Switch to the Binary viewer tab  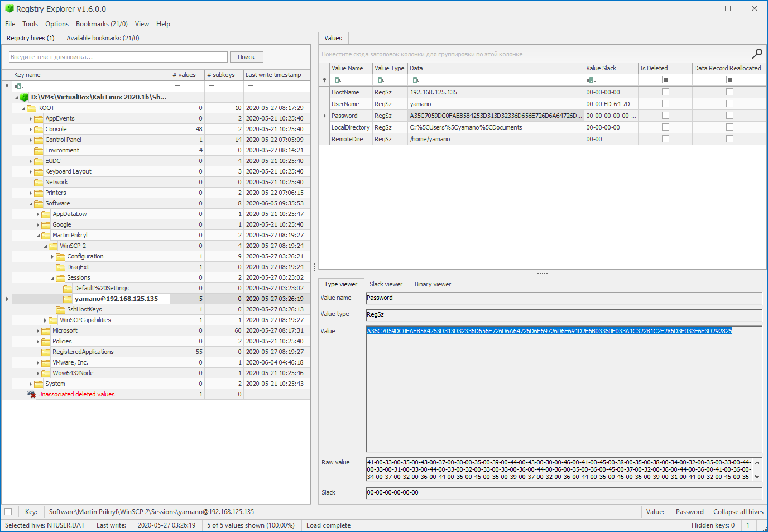pyautogui.click(x=433, y=284)
